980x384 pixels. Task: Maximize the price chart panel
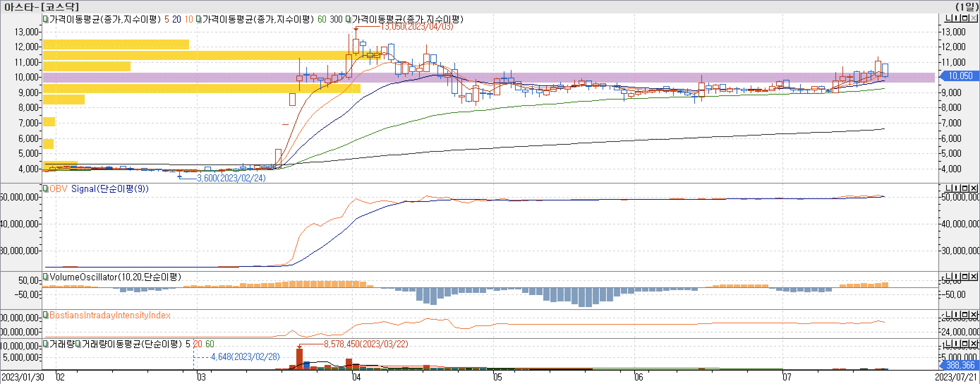click(966, 18)
